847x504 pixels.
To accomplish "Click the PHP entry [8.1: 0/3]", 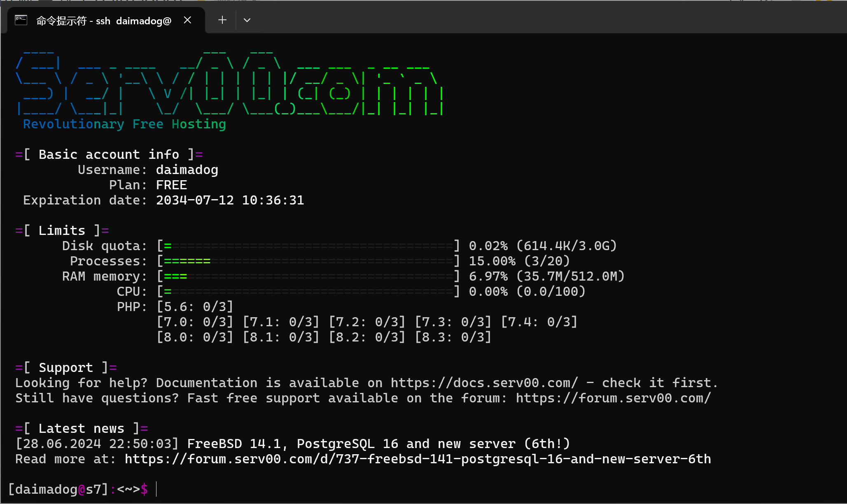I will click(281, 337).
